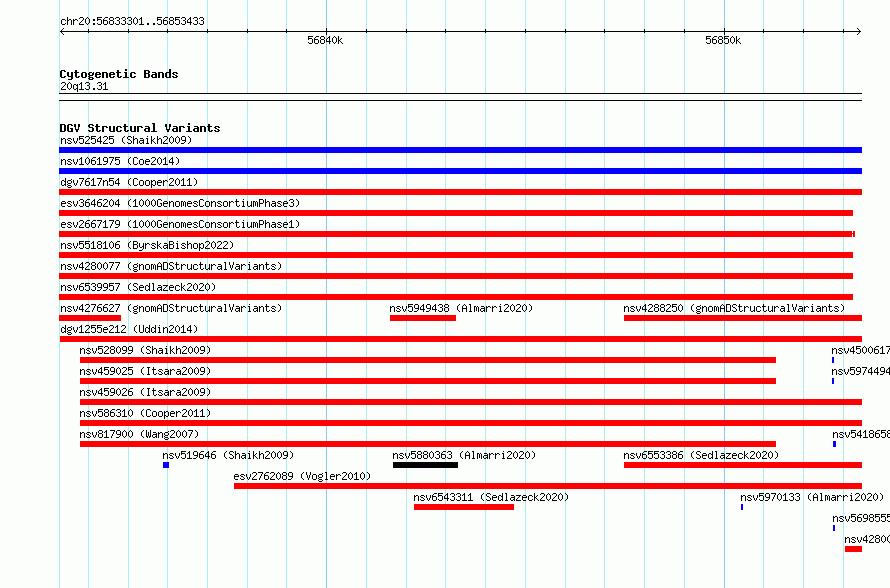Click small blue nsv519646 (Shaikh2009) marker
The height and width of the screenshot is (588, 890).
pos(166,465)
